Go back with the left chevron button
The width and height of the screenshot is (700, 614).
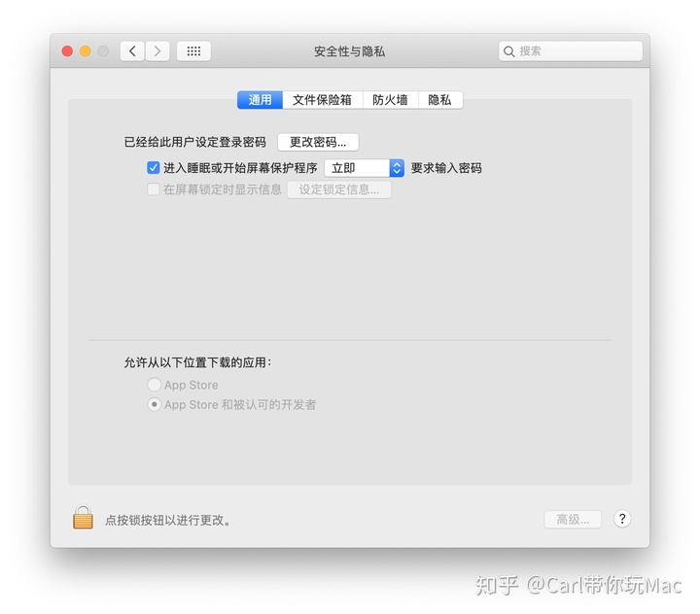tap(132, 51)
